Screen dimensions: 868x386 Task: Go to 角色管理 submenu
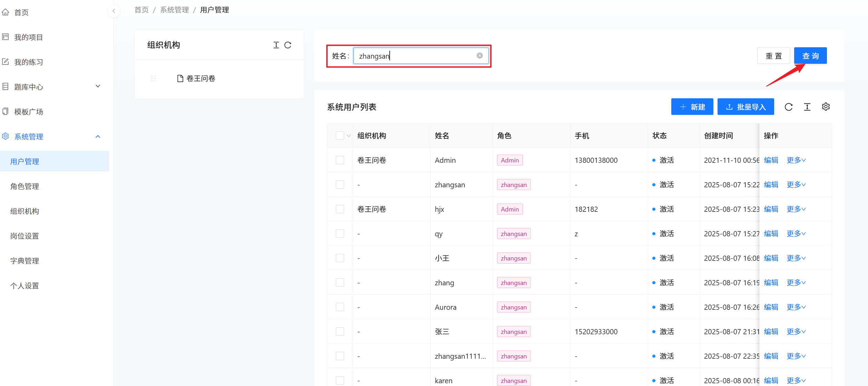click(25, 186)
